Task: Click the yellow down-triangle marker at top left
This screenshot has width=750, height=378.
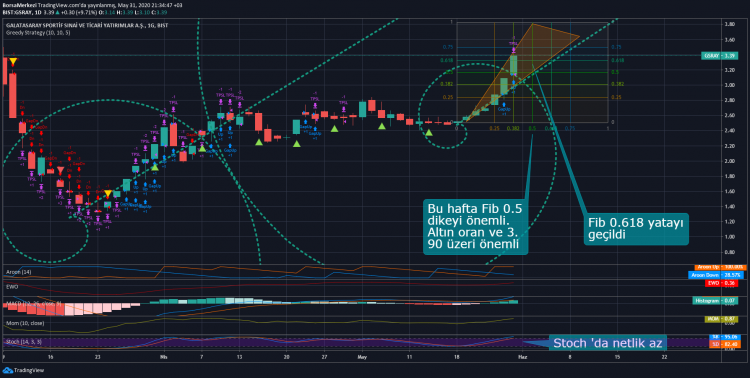Action: (13, 61)
